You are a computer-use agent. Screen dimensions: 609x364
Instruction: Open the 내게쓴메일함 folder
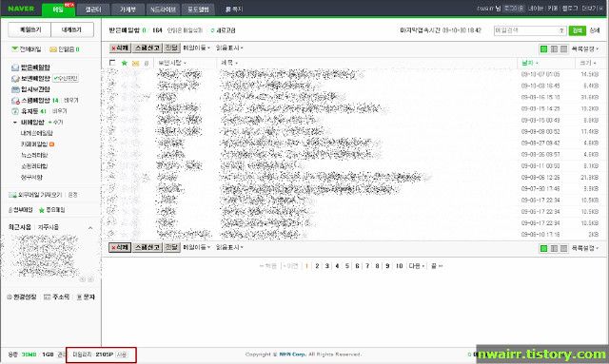pos(37,133)
